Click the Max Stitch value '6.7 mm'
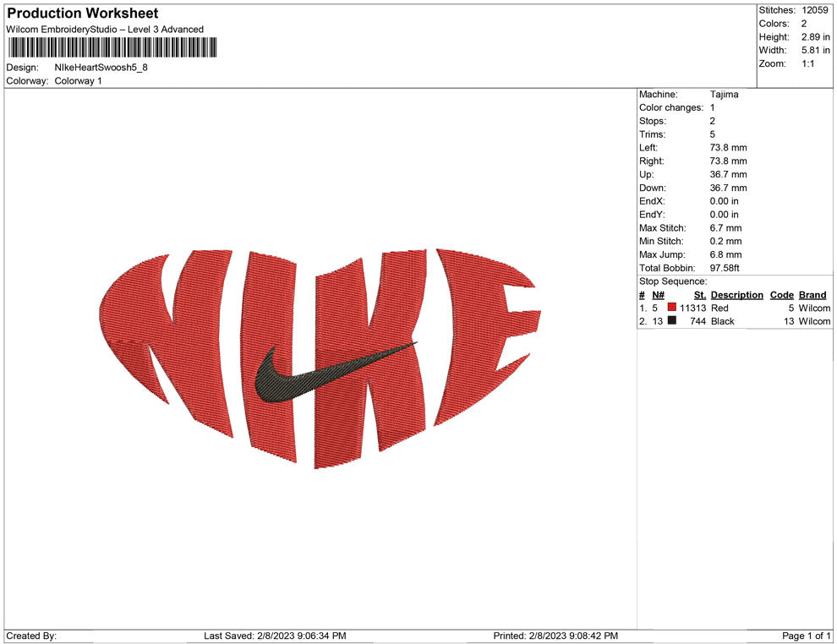This screenshot has width=837, height=644. point(725,228)
